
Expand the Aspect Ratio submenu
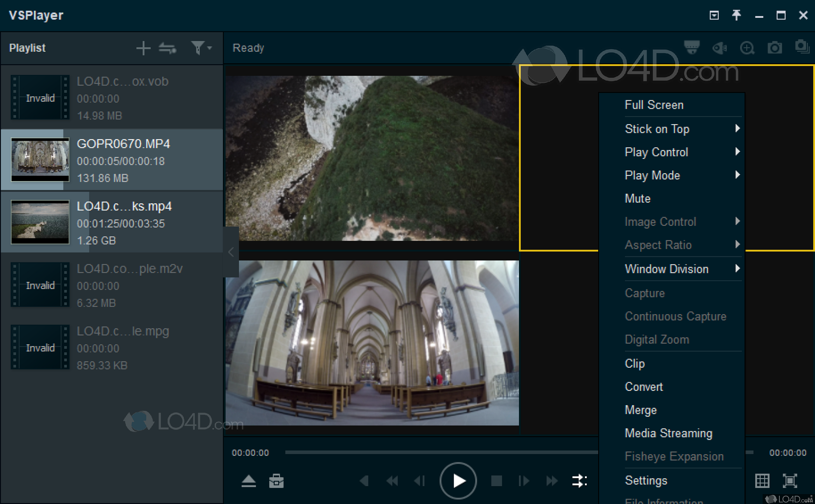point(658,245)
